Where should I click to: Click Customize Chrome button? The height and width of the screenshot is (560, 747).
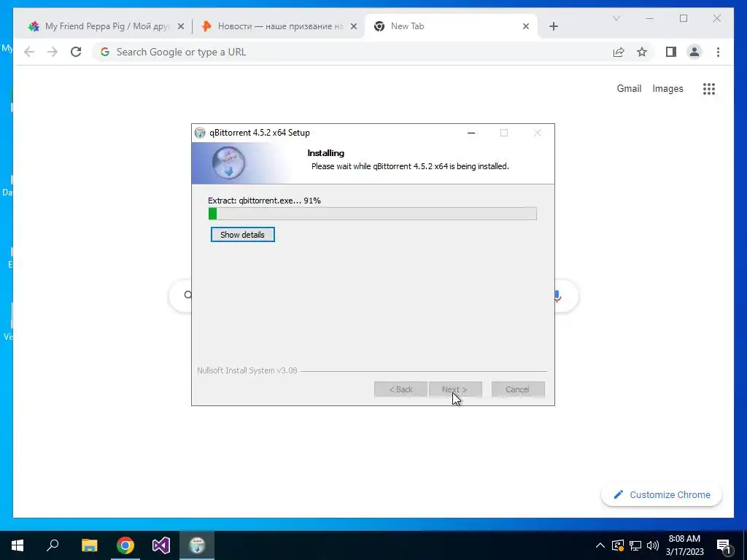[x=662, y=495]
